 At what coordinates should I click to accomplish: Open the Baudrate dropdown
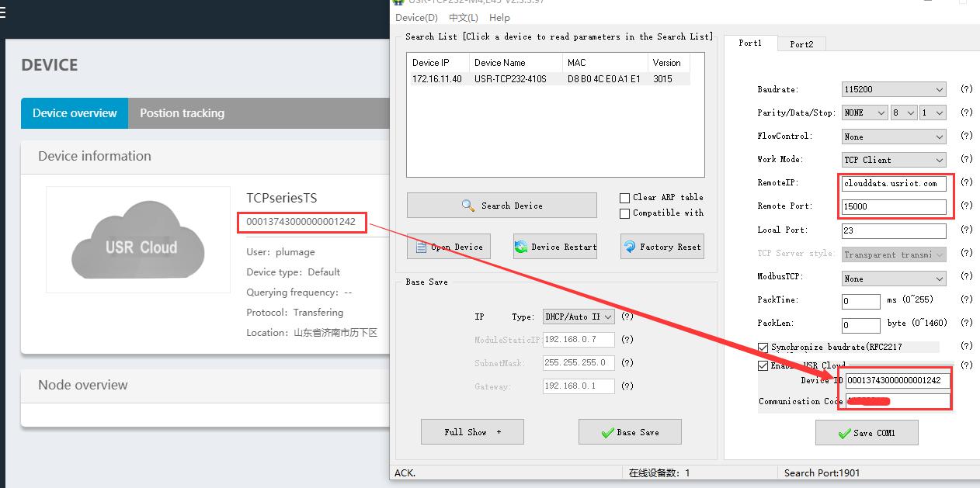pyautogui.click(x=894, y=89)
